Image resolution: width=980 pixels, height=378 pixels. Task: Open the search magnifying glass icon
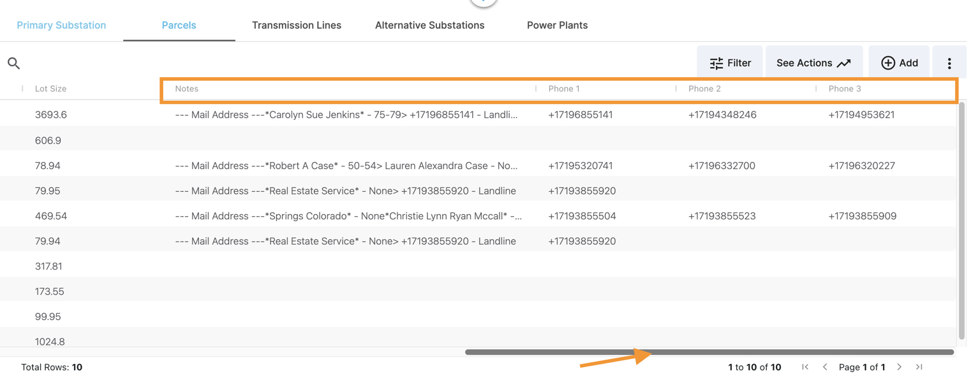(x=13, y=63)
